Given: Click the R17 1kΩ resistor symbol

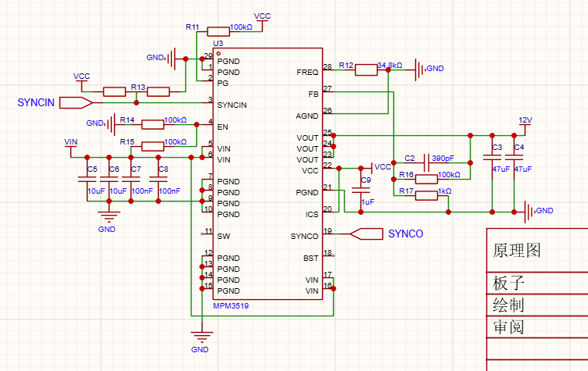Looking at the screenshot, I should pyautogui.click(x=426, y=195).
